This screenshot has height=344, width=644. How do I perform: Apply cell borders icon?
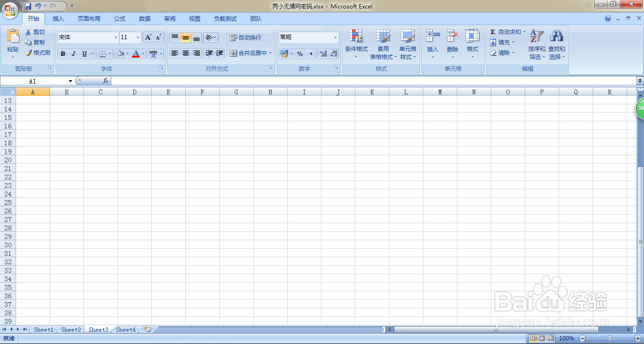103,54
